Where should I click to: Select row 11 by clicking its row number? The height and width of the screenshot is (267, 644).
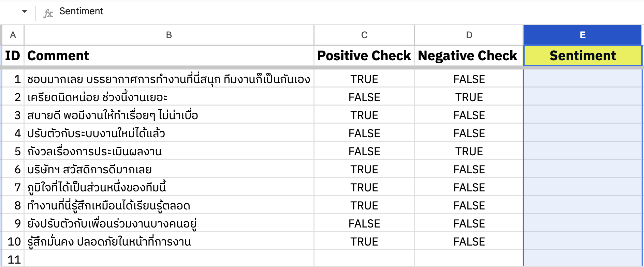pos(13,259)
